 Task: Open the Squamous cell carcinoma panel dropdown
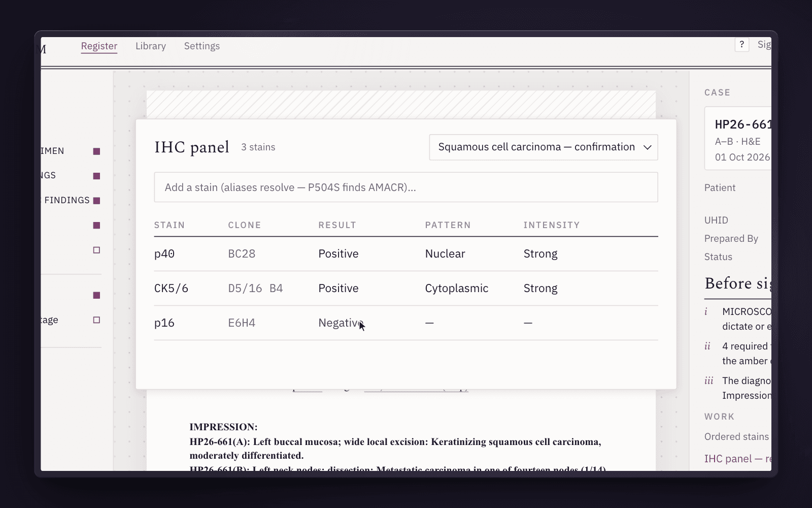pyautogui.click(x=544, y=147)
